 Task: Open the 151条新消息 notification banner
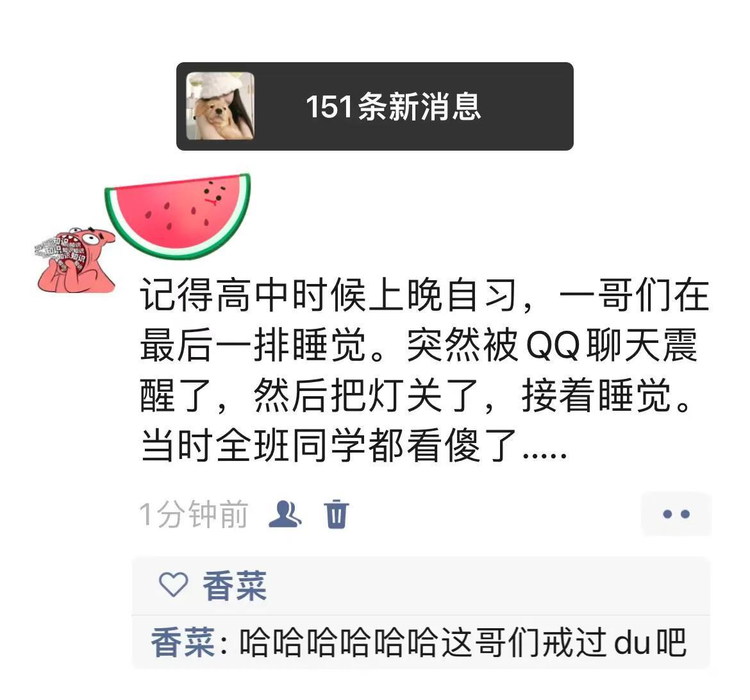coord(374,106)
